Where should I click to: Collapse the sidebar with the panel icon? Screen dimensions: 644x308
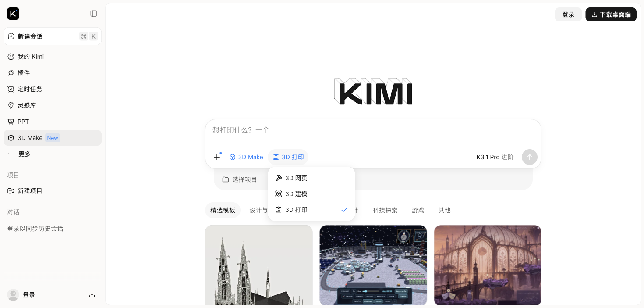click(94, 14)
